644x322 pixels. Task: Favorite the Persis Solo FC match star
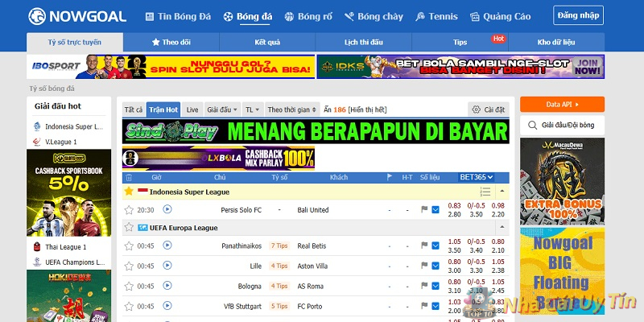coord(129,210)
